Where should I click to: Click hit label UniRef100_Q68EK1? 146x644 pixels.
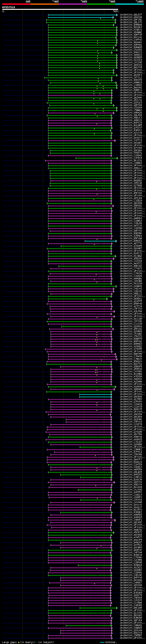coord(131,299)
